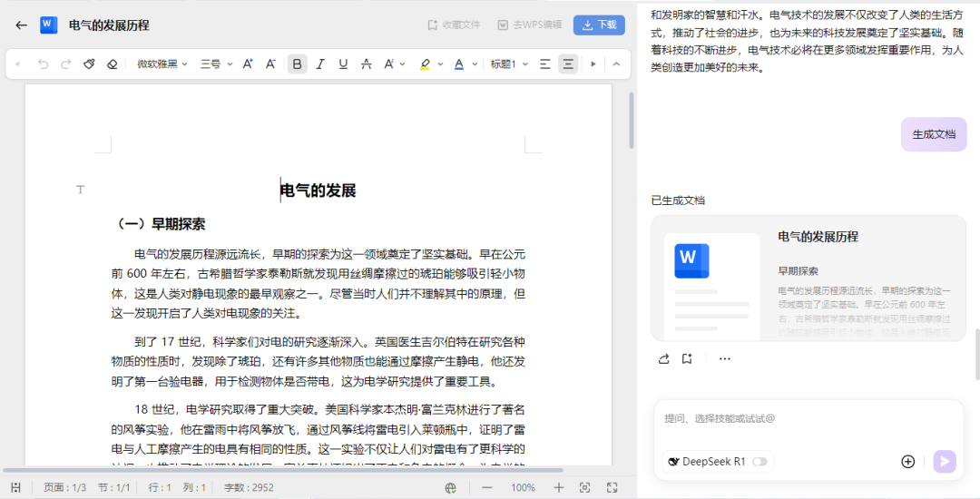Screen dimensions: 980x499
Task: Click the section indicator 节: 1/1
Action: [113, 488]
